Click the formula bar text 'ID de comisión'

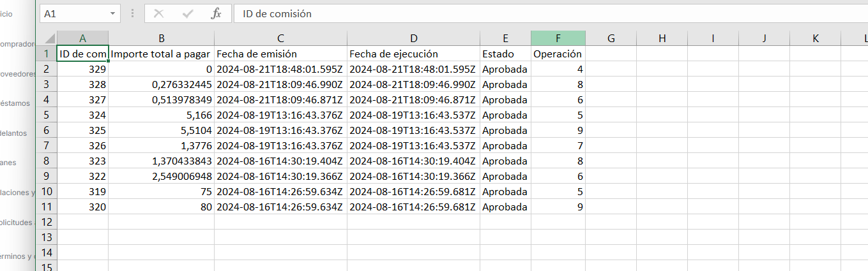[277, 13]
